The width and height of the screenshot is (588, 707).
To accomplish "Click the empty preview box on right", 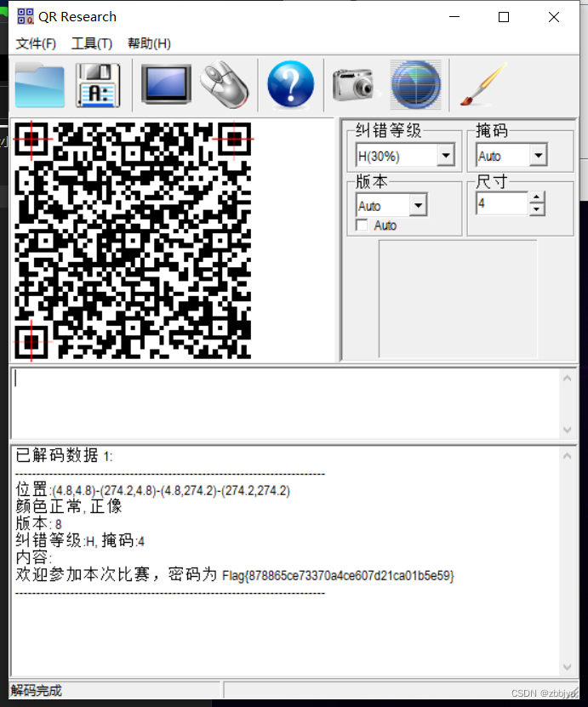I will [458, 299].
